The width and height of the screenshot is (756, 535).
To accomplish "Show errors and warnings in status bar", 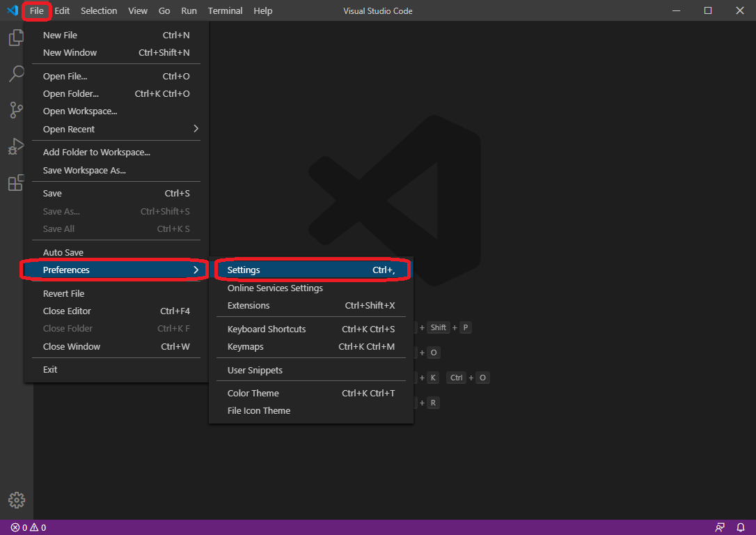I will coord(29,527).
